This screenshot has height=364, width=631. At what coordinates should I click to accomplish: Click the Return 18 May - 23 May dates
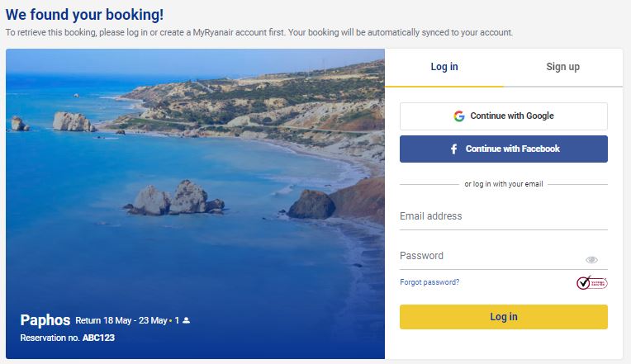121,320
